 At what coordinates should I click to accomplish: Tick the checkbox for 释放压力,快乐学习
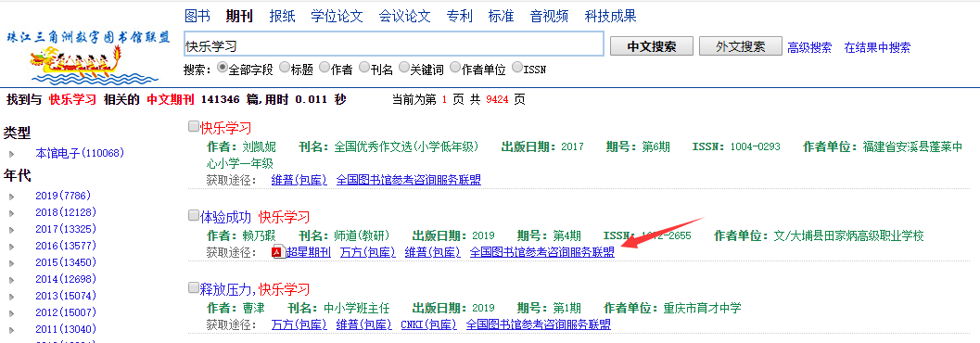click(x=194, y=288)
